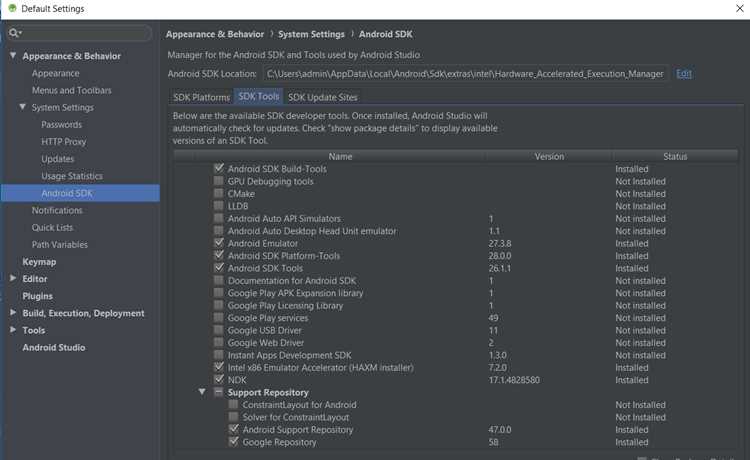Click the Android Studio logo in title bar

click(12, 8)
